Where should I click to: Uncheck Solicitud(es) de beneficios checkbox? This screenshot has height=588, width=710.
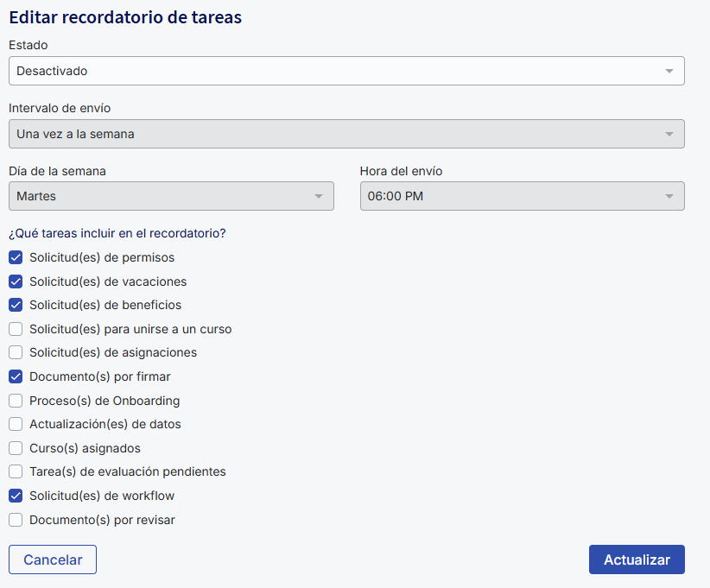(16, 305)
